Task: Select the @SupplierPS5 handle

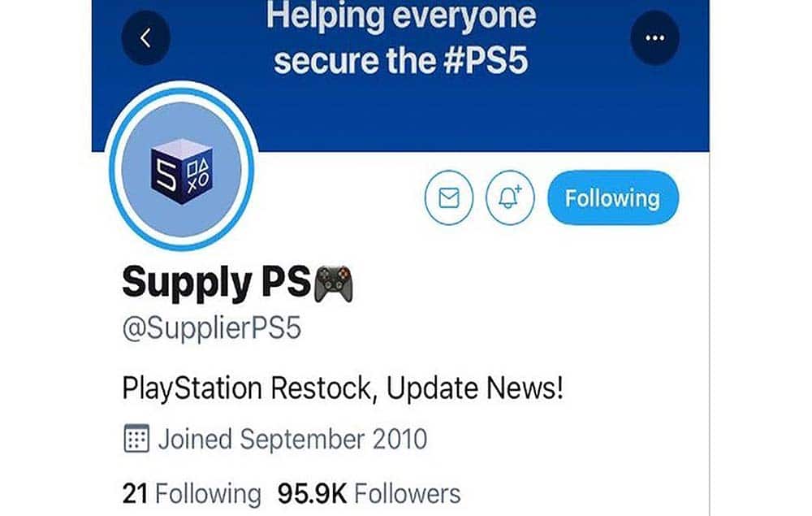Action: coord(211,329)
